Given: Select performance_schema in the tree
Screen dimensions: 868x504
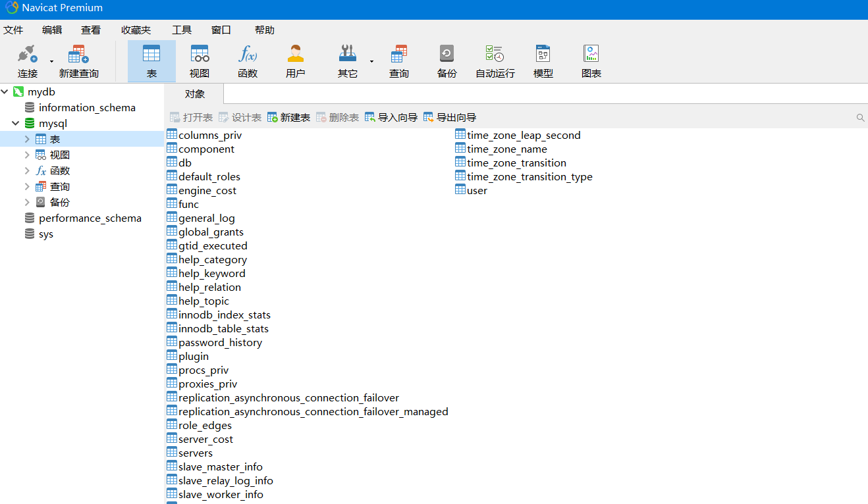Looking at the screenshot, I should [90, 218].
